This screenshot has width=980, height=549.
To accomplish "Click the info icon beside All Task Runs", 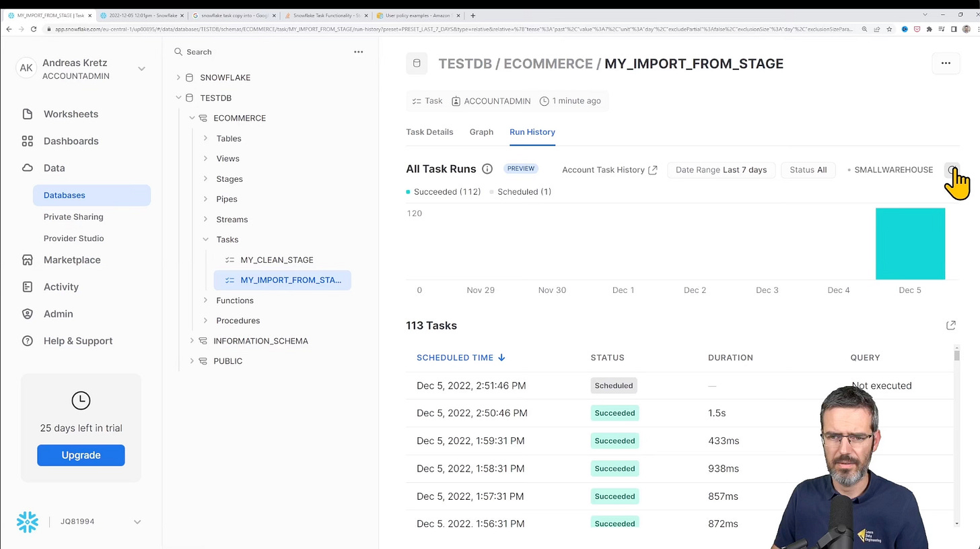I will [x=487, y=169].
